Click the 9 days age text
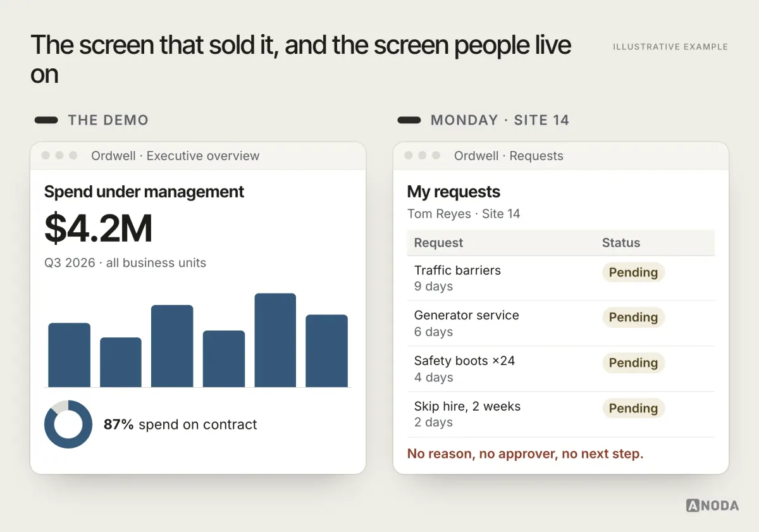The height and width of the screenshot is (532, 759). click(433, 287)
